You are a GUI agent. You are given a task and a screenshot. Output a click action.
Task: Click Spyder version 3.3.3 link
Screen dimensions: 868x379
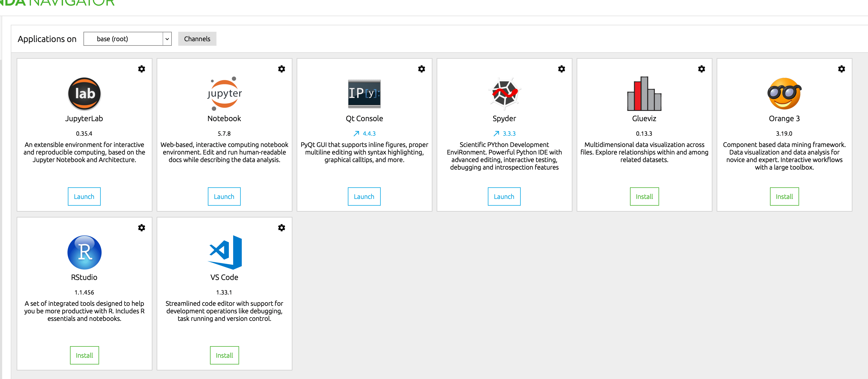point(509,134)
